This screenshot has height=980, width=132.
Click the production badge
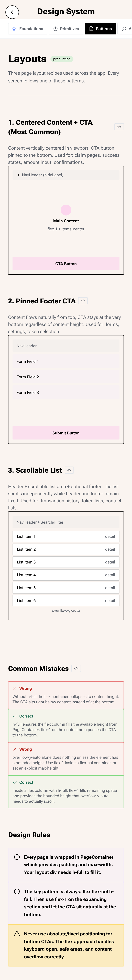click(62, 59)
